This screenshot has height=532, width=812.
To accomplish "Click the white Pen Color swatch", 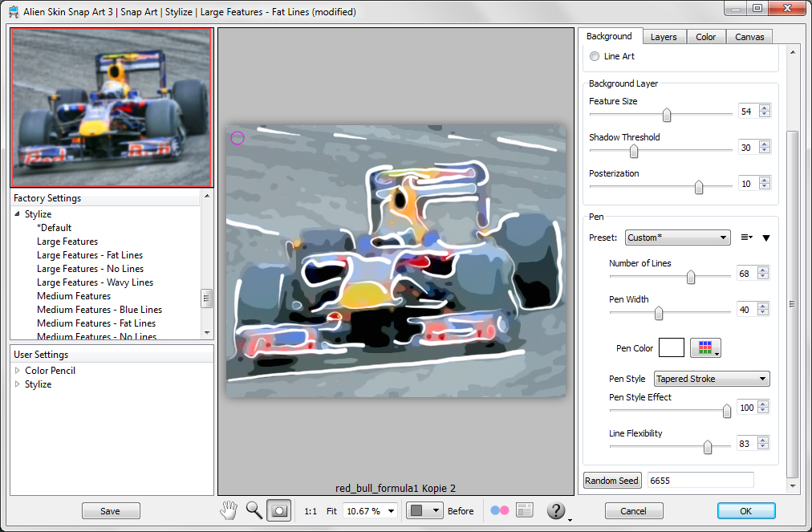I will (671, 347).
